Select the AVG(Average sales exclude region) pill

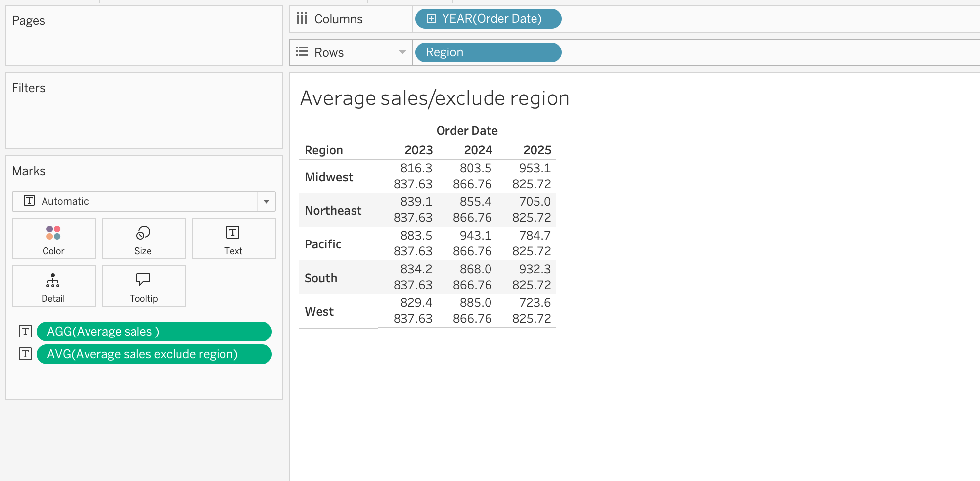tap(154, 354)
